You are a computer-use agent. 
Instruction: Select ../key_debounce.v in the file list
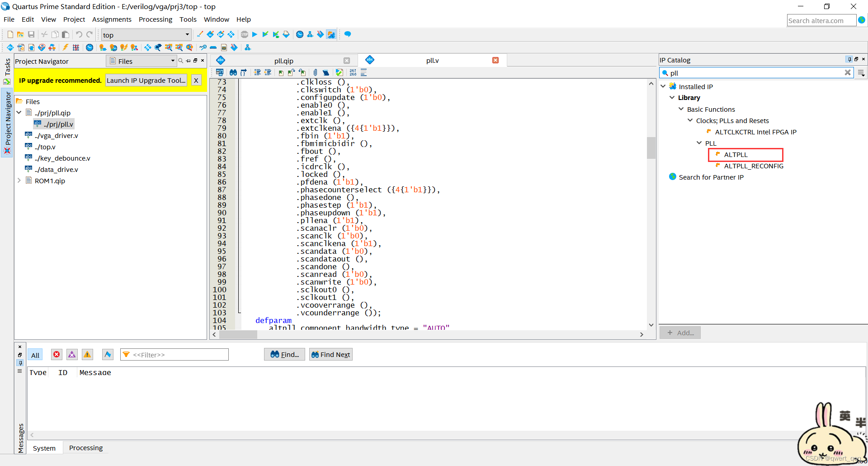pyautogui.click(x=62, y=158)
